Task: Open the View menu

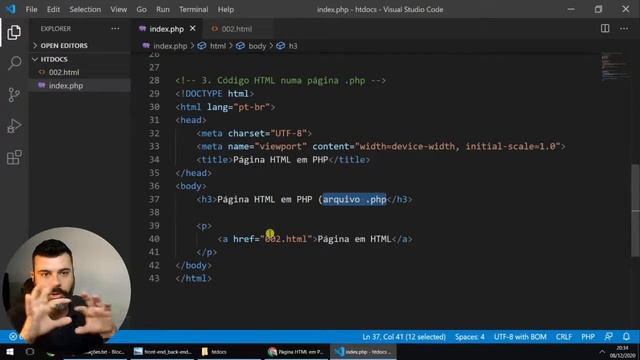Action: point(118,9)
